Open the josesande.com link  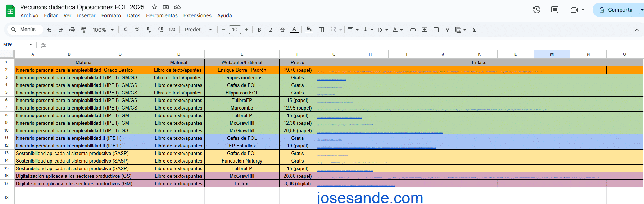[370, 198]
